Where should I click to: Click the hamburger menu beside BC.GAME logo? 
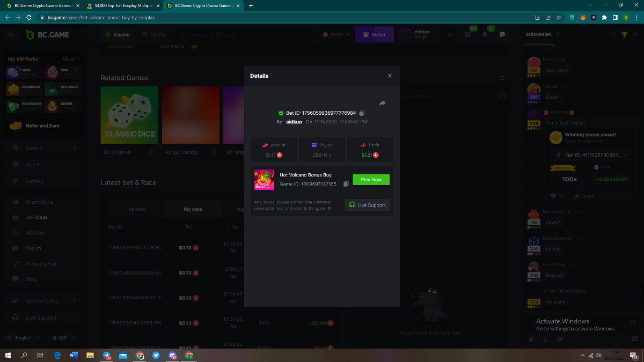[11, 34]
